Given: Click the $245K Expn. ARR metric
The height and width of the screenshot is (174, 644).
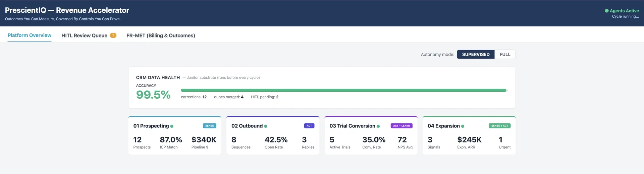Looking at the screenshot, I should tap(469, 142).
